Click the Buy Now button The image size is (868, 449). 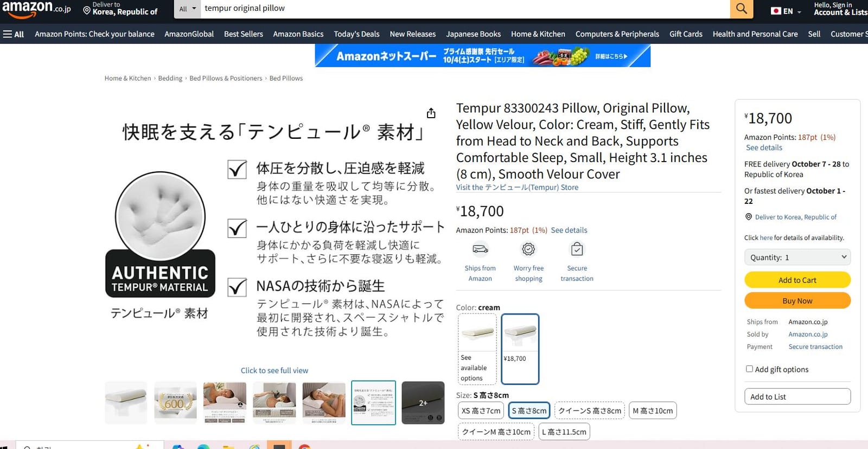(797, 300)
